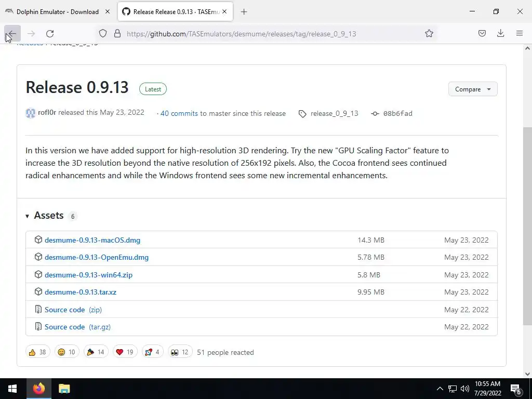Click the package icon beside macOS.dmg

[38, 240]
